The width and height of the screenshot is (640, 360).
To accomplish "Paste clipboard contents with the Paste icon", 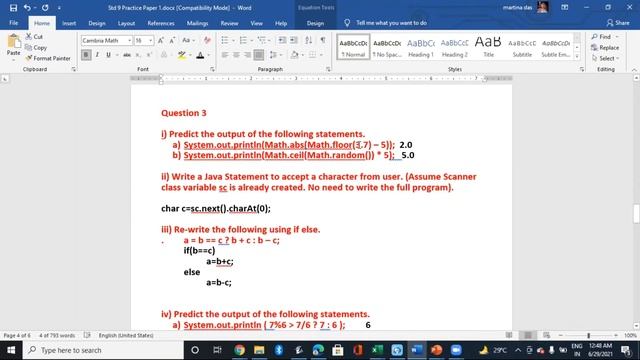I will [13, 41].
